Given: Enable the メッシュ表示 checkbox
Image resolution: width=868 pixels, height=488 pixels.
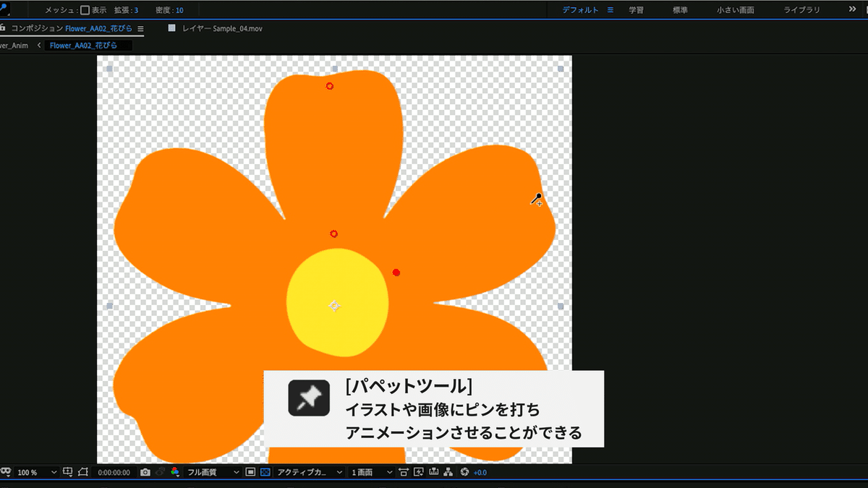Looking at the screenshot, I should click(x=85, y=9).
